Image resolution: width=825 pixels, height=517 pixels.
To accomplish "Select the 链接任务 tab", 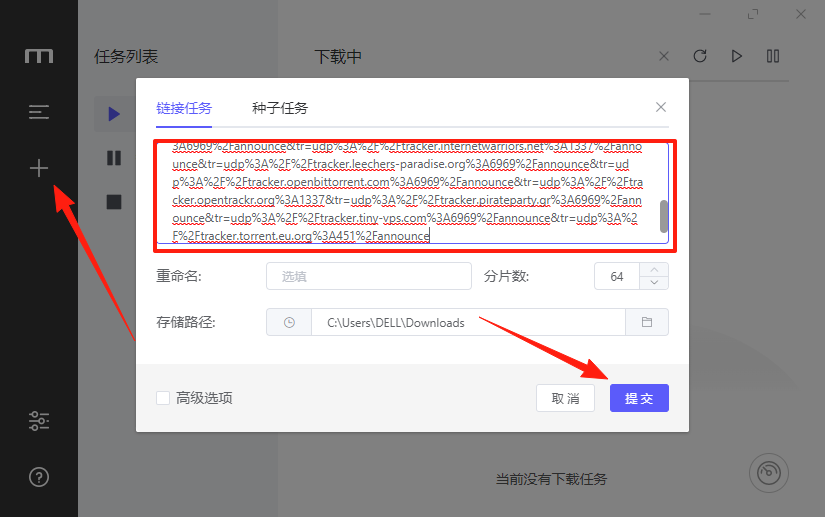I will click(x=184, y=108).
